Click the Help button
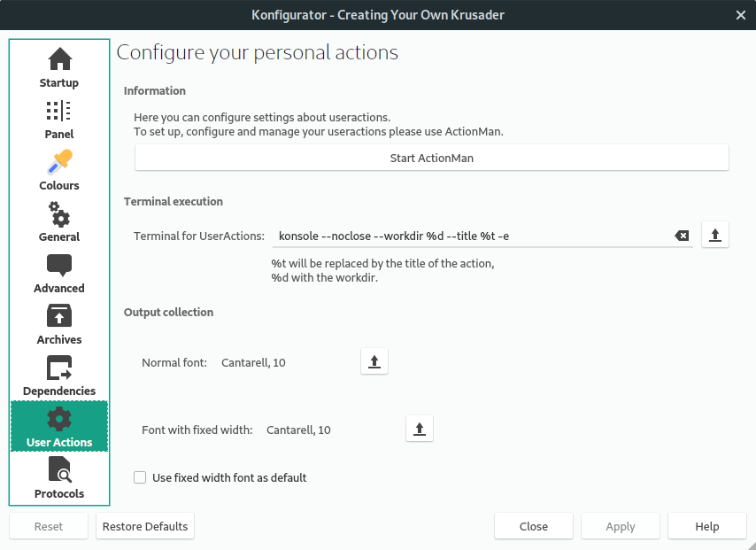 [707, 526]
